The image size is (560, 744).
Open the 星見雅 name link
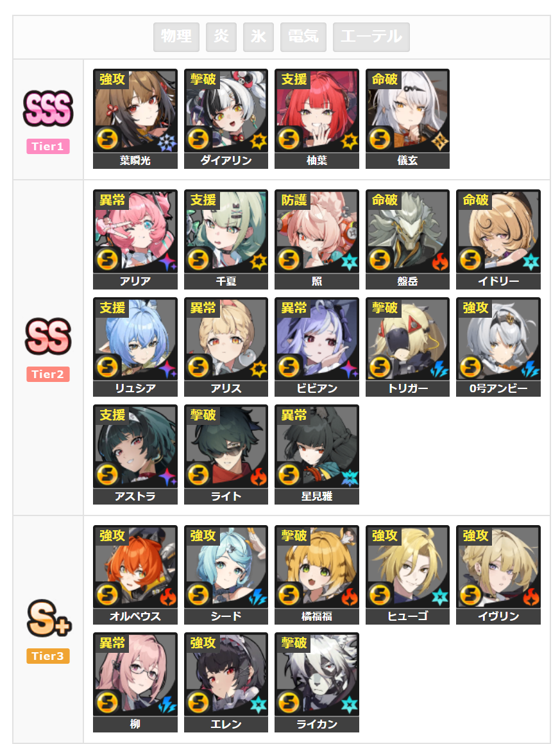coord(317,496)
